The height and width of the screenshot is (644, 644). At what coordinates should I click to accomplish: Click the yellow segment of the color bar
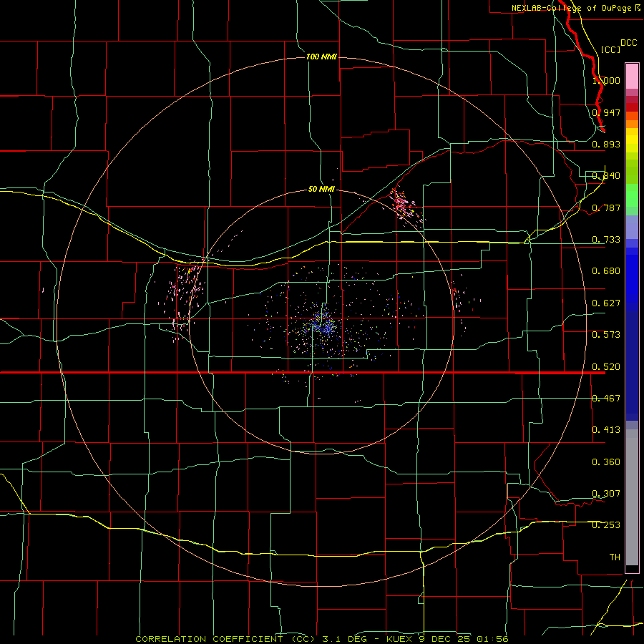tap(632, 140)
